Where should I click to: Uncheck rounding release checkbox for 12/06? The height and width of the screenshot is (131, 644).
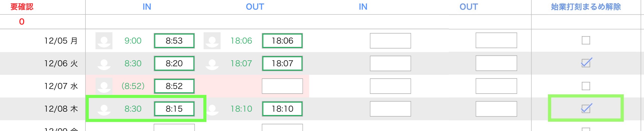coord(586,63)
